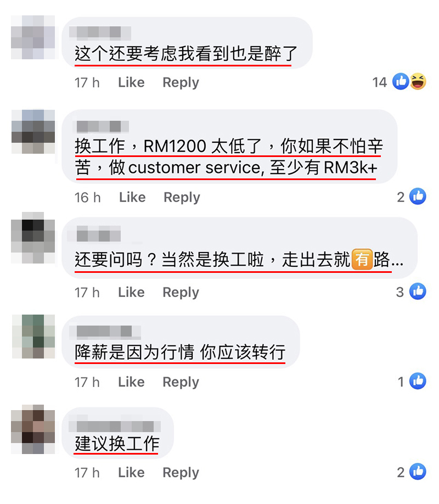
Task: Like the comment 还要问吗?当然是换工啦
Action: click(x=131, y=292)
